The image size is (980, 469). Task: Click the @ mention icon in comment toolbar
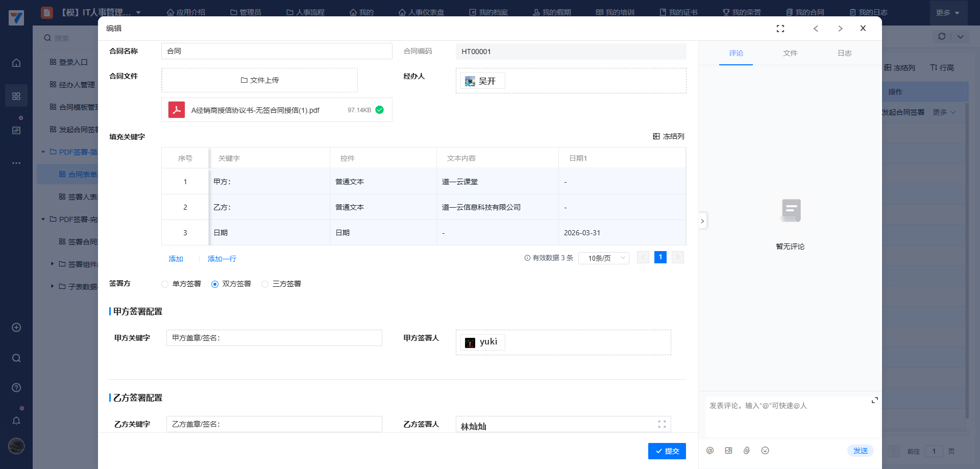click(x=709, y=450)
